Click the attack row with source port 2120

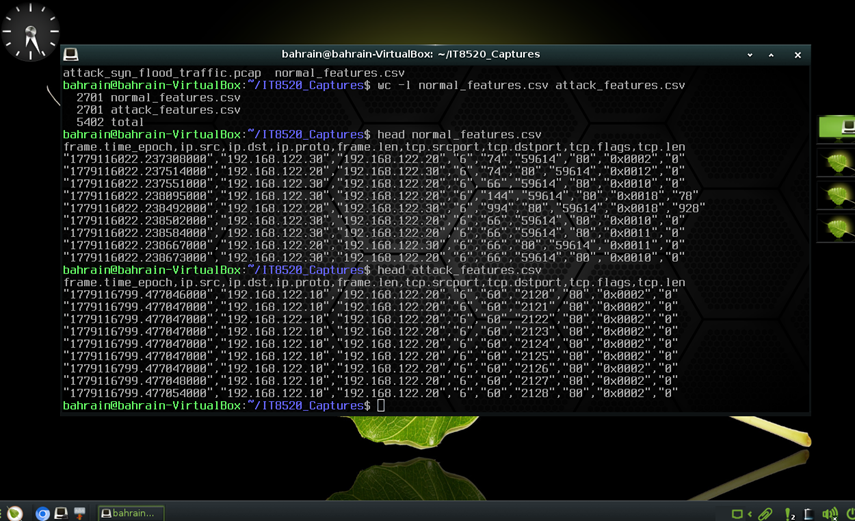coord(371,295)
